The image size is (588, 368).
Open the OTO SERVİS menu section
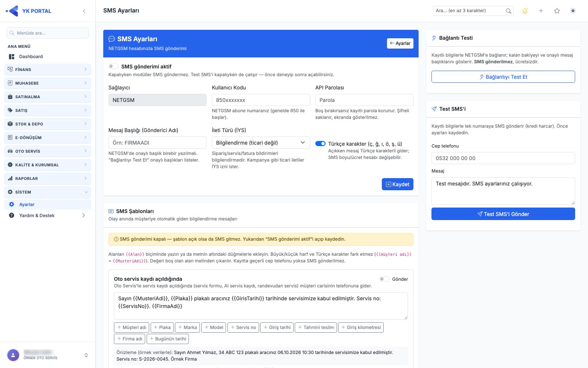coord(48,151)
